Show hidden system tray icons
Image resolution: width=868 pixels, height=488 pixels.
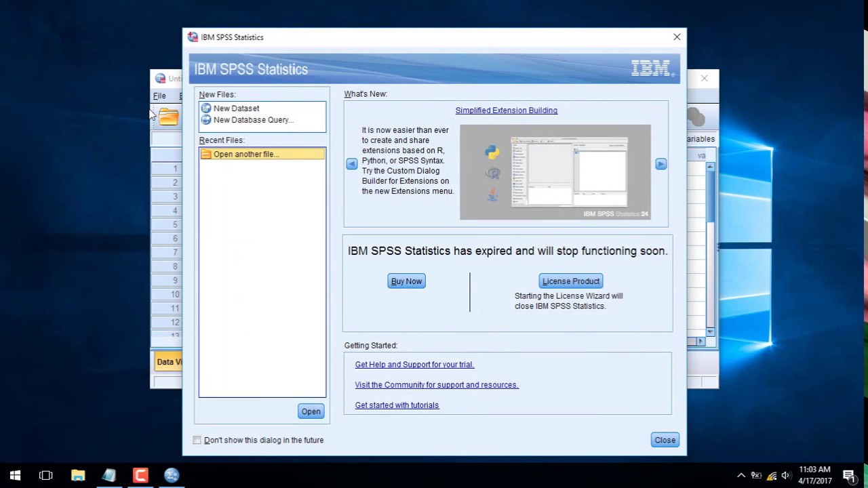(741, 475)
